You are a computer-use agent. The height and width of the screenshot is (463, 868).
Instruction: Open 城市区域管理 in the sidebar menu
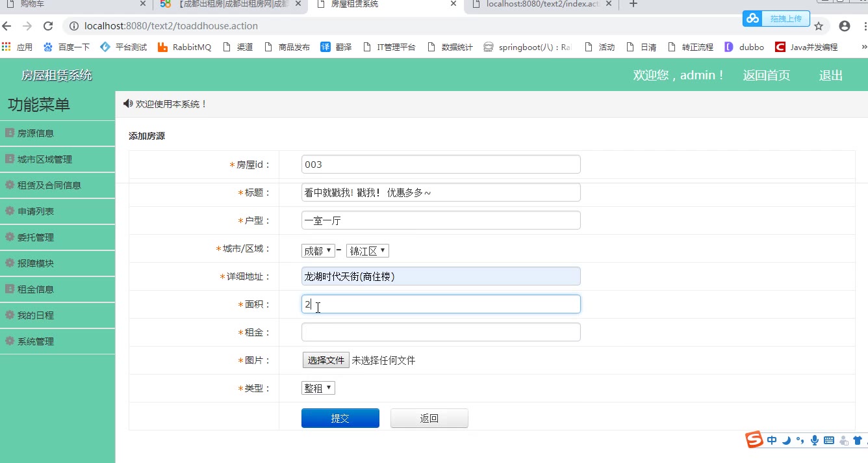click(x=57, y=159)
